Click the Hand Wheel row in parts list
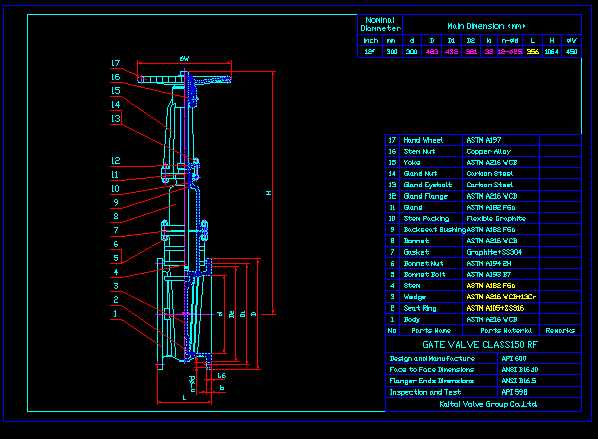This screenshot has height=439, width=598. click(483, 140)
